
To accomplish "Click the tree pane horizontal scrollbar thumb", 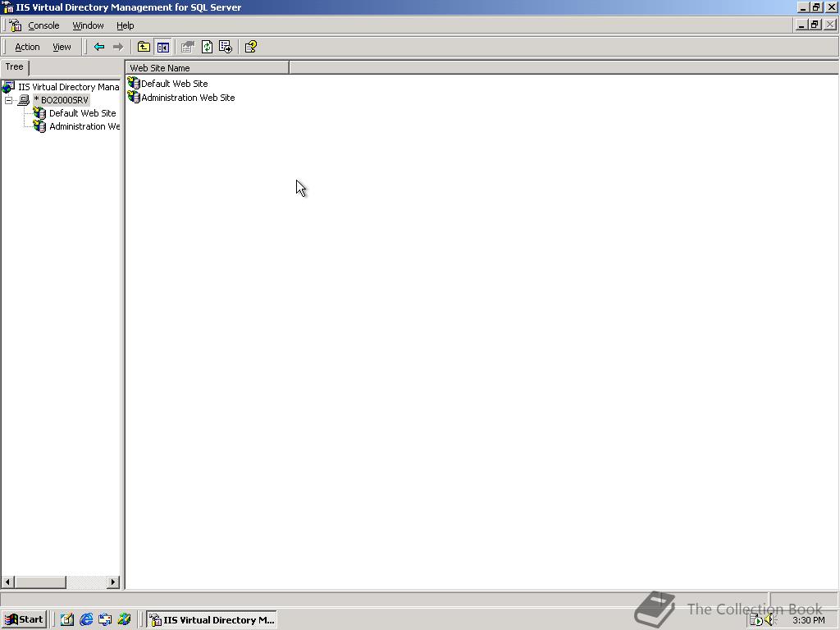I will [x=40, y=582].
